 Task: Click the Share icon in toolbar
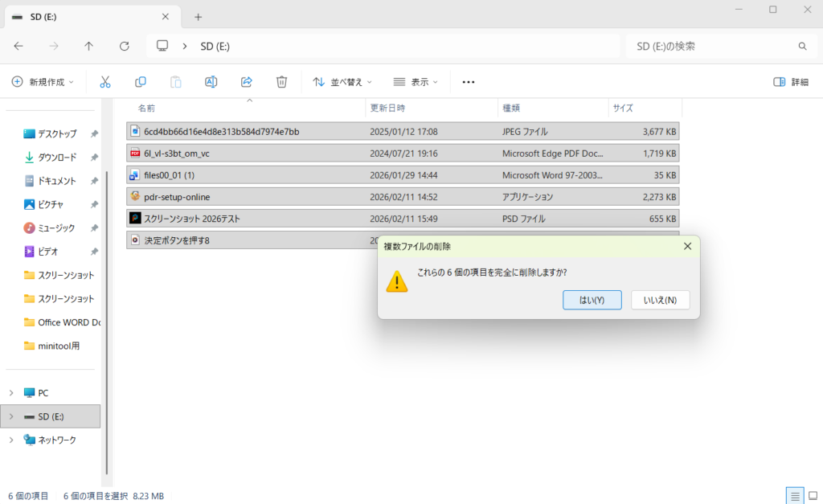click(x=247, y=82)
